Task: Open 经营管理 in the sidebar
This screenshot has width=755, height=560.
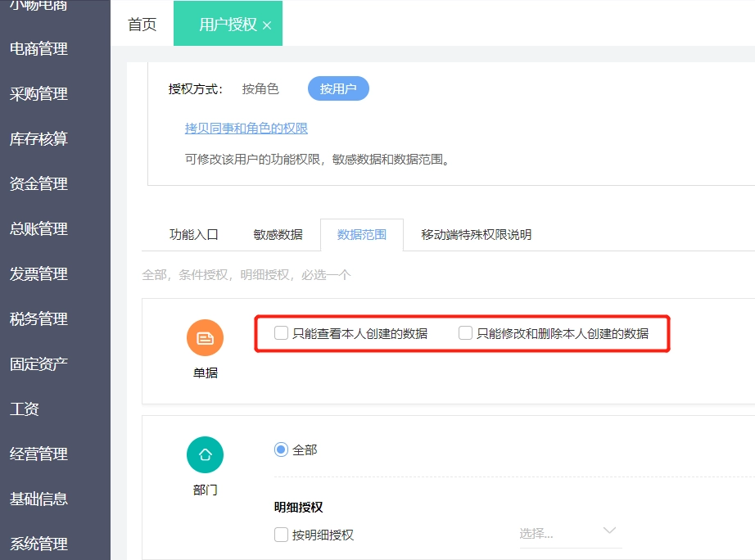Action: 38,454
